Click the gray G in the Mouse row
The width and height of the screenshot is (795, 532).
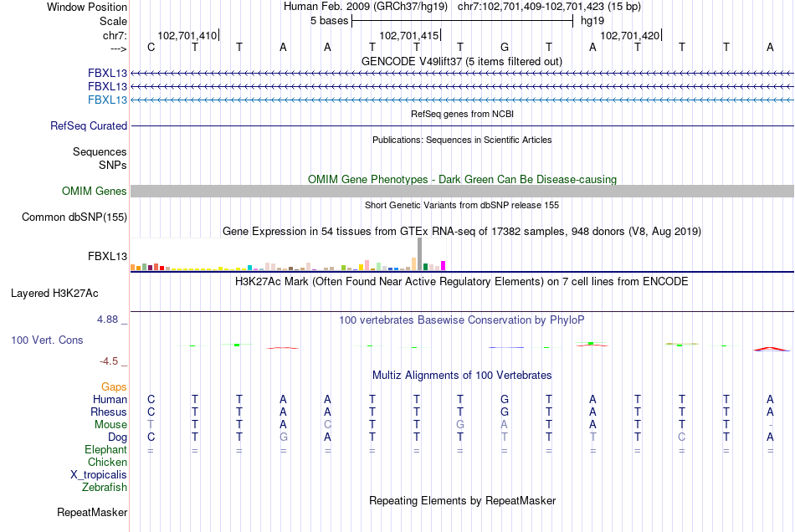(x=460, y=425)
